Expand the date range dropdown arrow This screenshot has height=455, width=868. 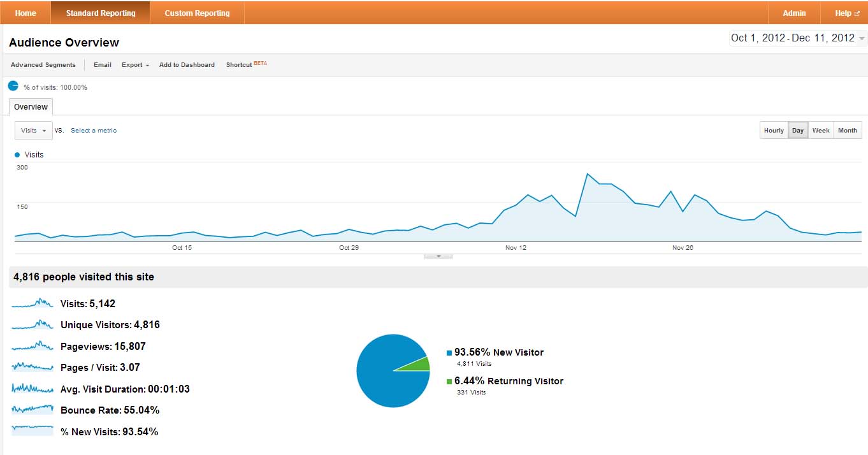pos(862,39)
